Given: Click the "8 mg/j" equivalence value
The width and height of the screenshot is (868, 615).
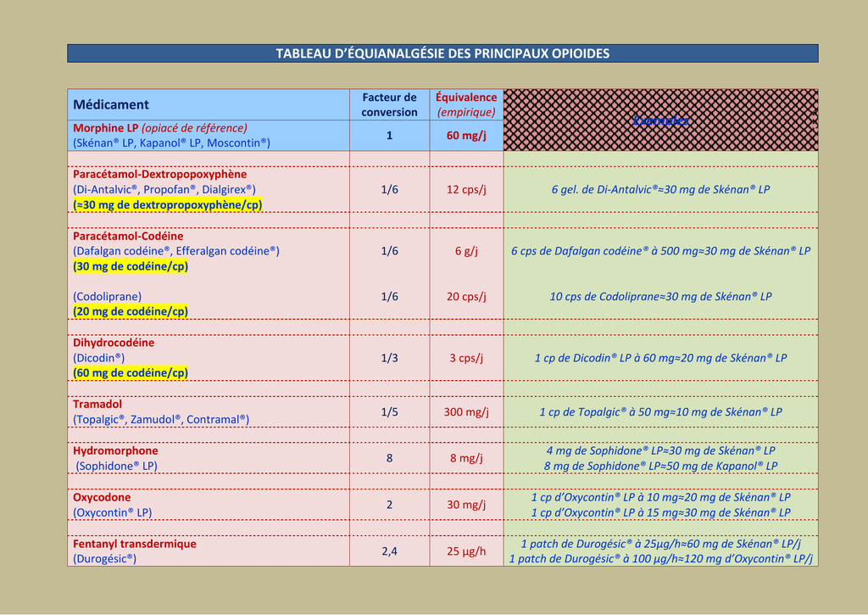Looking at the screenshot, I should click(466, 458).
